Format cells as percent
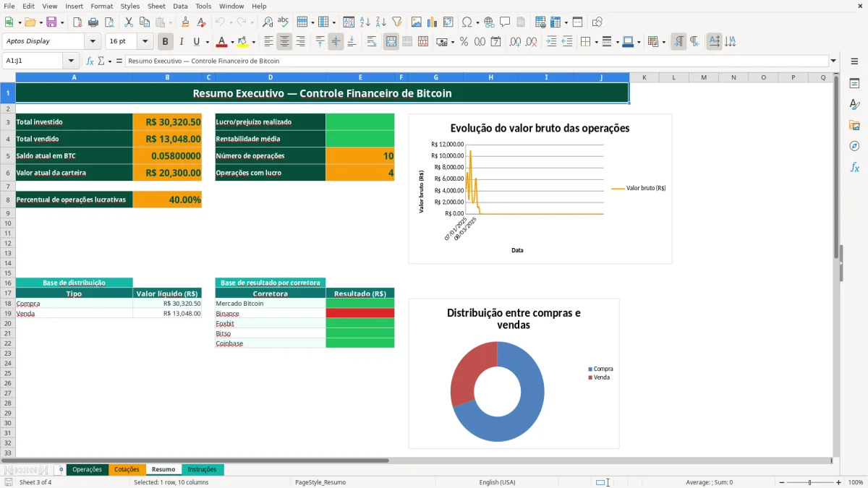Screen dimensions: 868x488 pos(464,42)
